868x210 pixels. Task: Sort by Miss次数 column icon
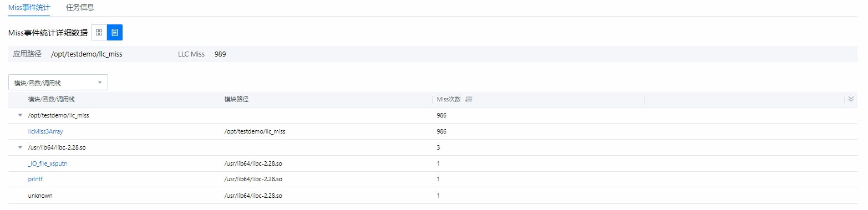pos(469,99)
